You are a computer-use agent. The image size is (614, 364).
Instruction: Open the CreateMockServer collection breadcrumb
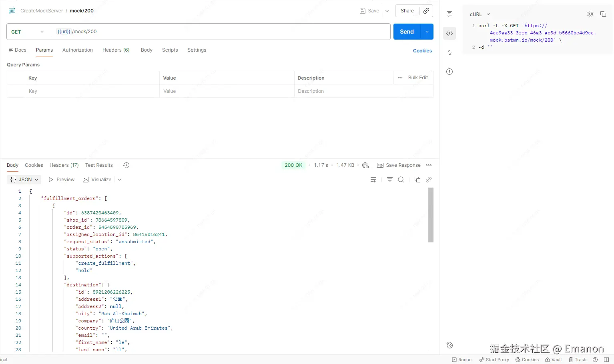pos(42,11)
